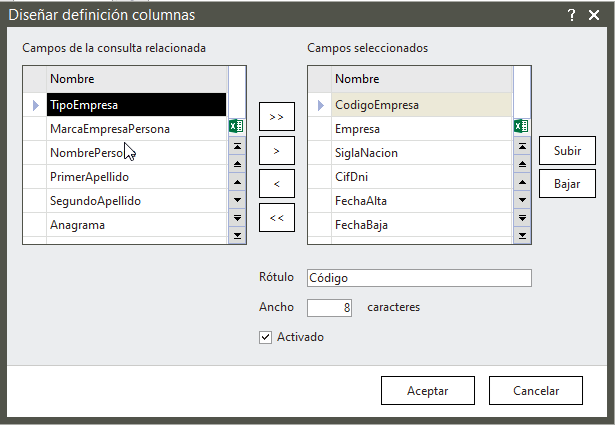Jump to last row in left list
Image resolution: width=615 pixels, height=425 pixels.
click(237, 235)
